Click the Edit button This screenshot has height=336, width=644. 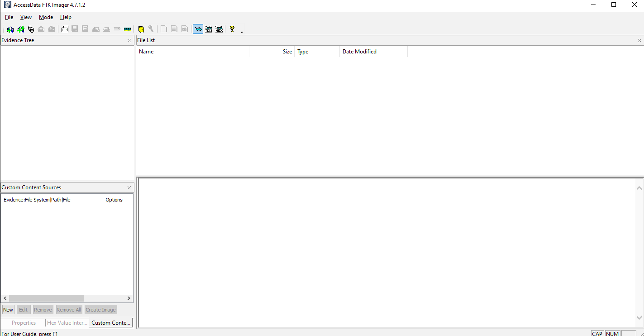coord(23,310)
